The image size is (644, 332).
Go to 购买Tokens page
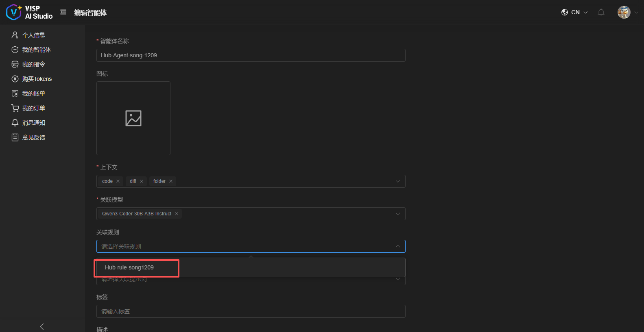click(37, 79)
